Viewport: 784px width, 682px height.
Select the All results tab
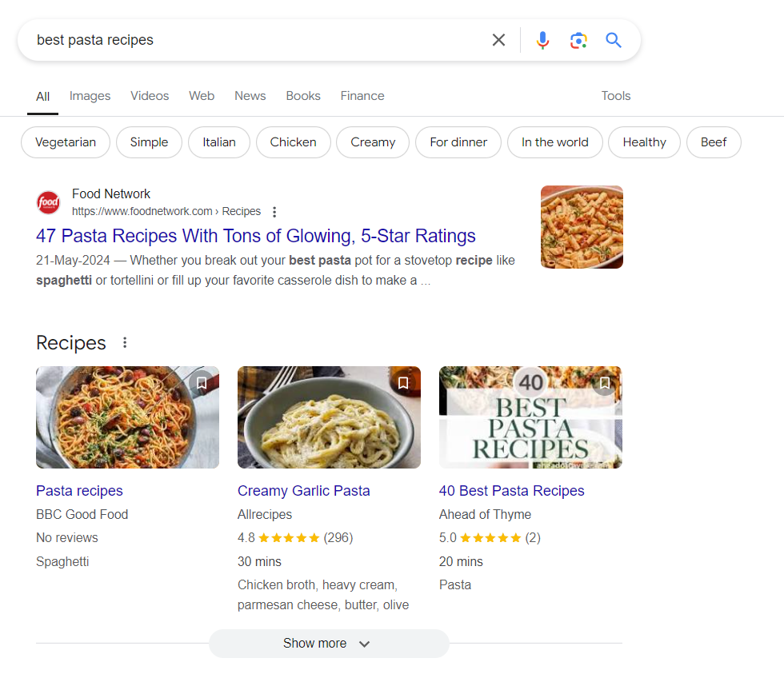coord(43,97)
